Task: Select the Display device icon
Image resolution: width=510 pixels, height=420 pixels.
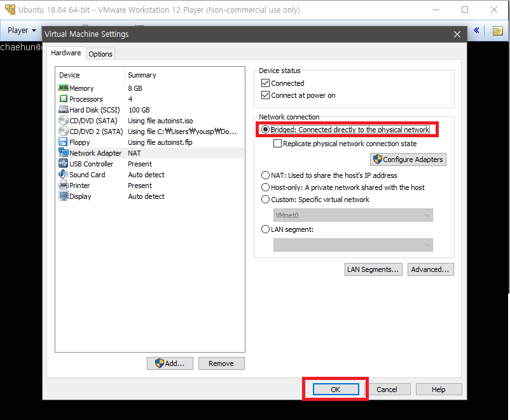Action: click(64, 196)
